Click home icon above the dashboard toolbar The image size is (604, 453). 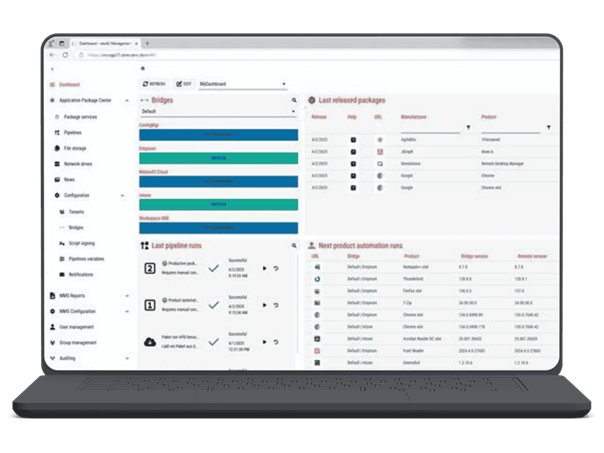coord(143,69)
